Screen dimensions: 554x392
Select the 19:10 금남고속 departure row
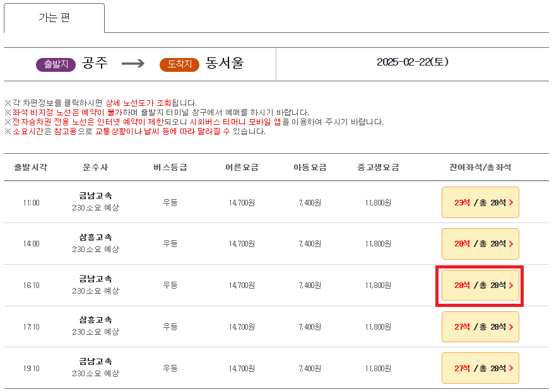[x=189, y=368]
